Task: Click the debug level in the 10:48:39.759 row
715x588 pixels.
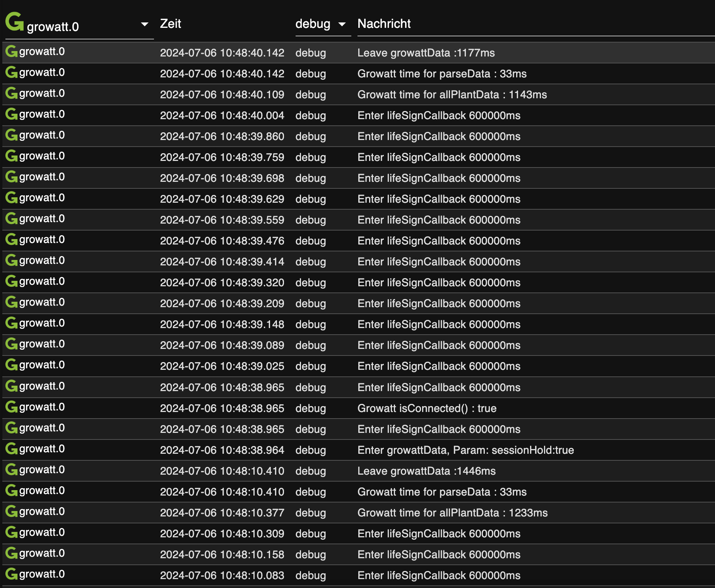Action: tap(311, 157)
